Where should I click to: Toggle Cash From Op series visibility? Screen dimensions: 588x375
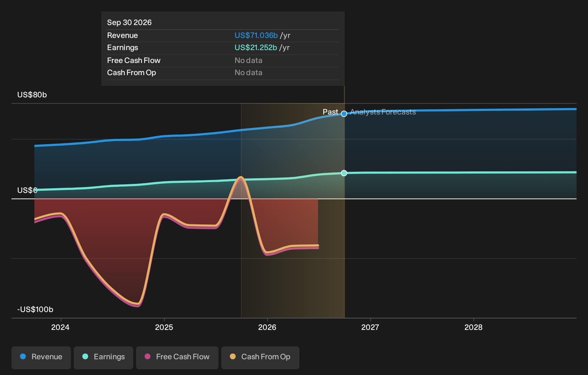260,357
